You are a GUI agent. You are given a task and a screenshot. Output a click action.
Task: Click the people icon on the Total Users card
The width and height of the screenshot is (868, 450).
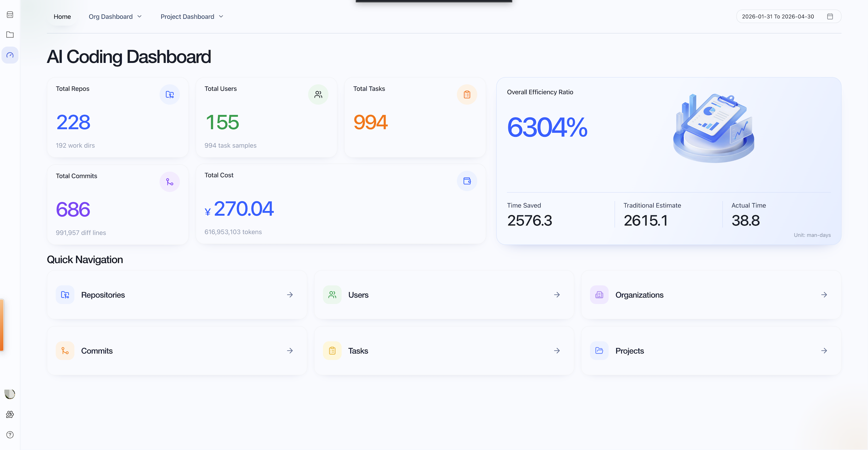point(319,95)
